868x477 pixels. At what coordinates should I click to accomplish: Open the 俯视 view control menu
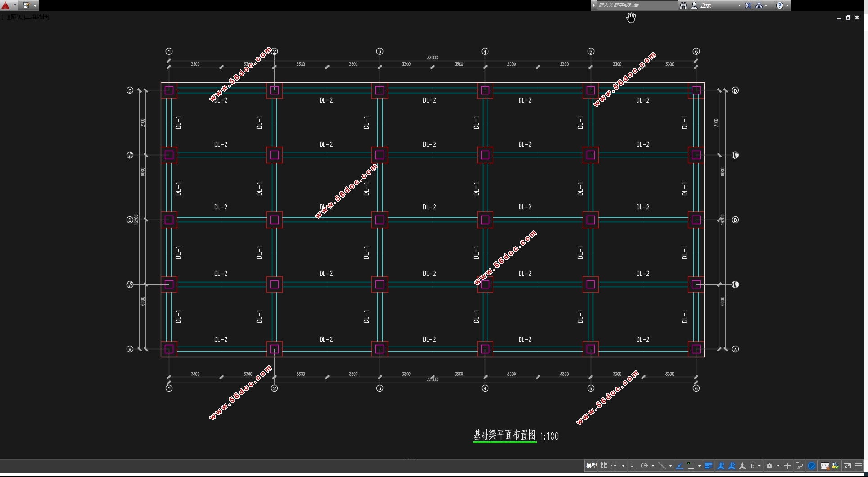pos(16,17)
